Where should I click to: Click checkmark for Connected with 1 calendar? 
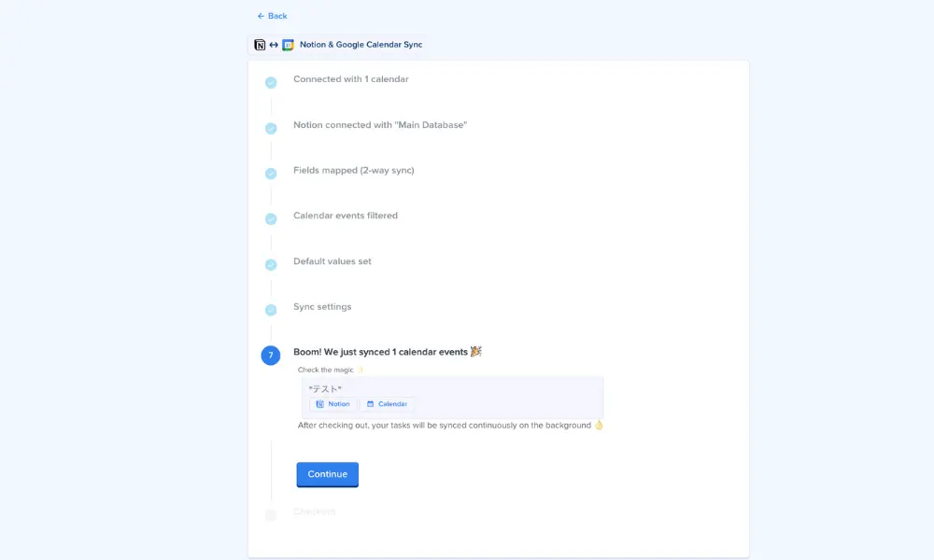click(x=271, y=83)
